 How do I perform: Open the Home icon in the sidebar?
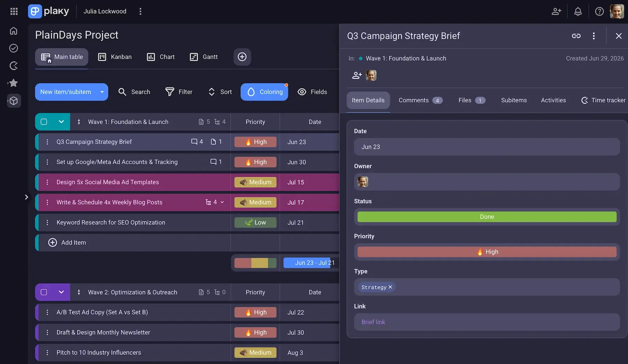(x=14, y=31)
